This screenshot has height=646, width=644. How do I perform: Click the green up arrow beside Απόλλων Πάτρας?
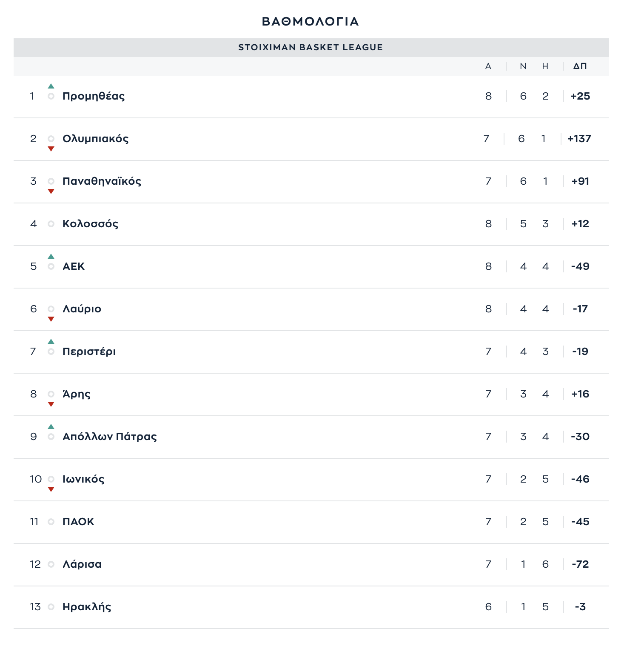(x=51, y=427)
